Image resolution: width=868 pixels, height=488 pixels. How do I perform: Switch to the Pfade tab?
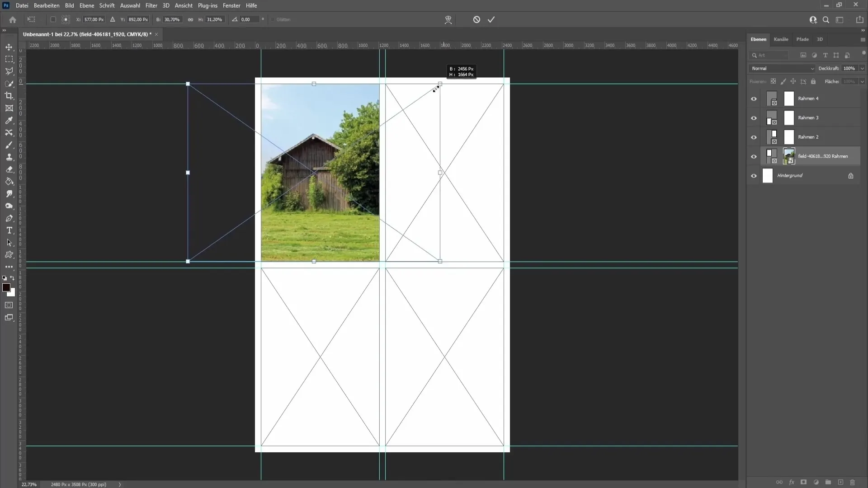coord(802,39)
